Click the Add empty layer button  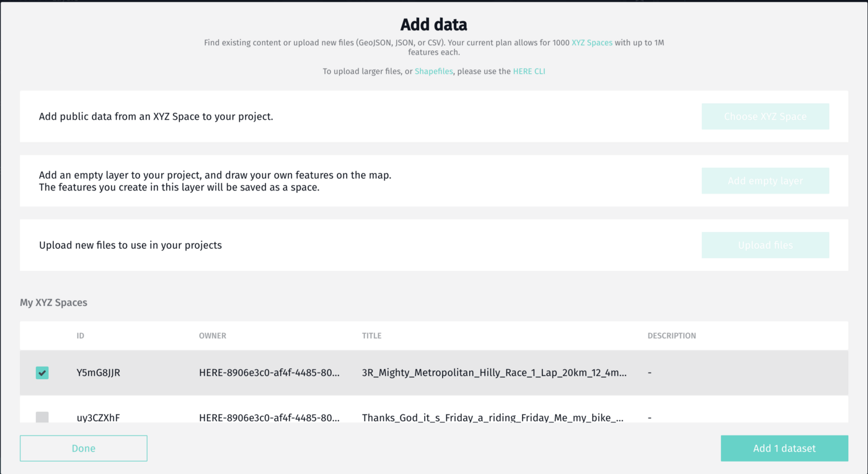pyautogui.click(x=765, y=181)
